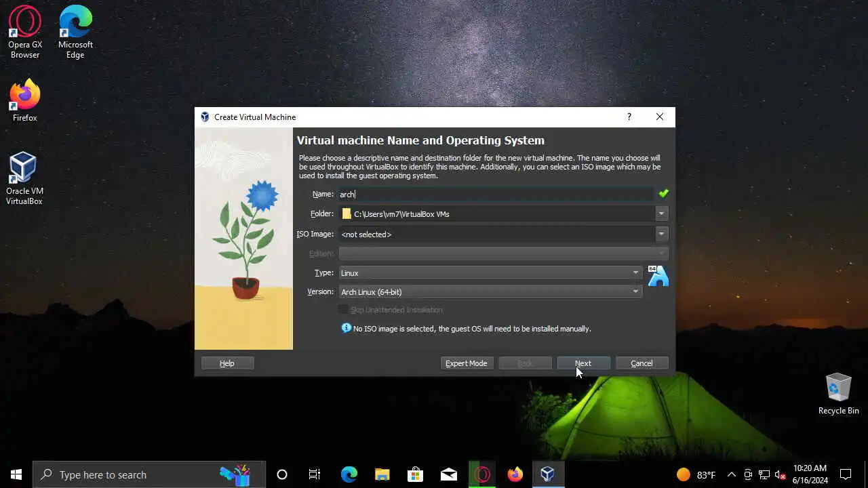Close the Create Virtual Machine dialog
This screenshot has width=868, height=488.
coord(660,117)
